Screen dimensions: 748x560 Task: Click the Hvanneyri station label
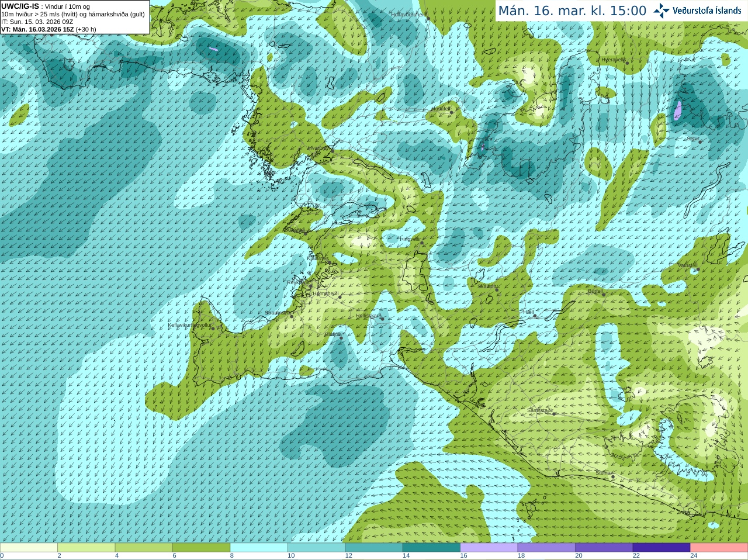point(319,148)
